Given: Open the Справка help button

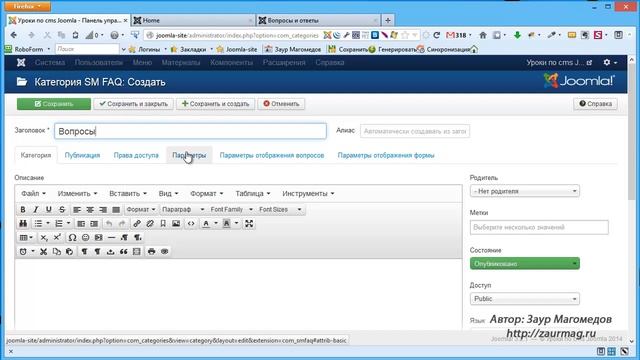Looking at the screenshot, I should [x=596, y=104].
